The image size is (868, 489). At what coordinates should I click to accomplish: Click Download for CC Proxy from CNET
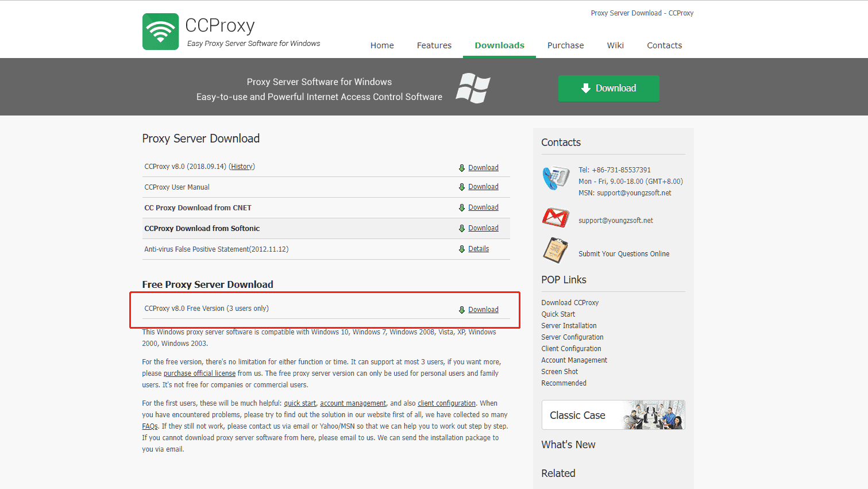483,207
